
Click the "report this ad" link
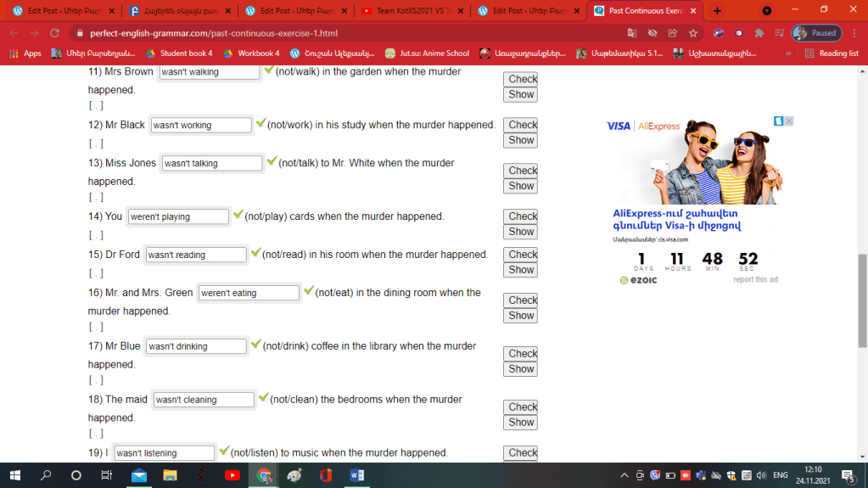click(x=755, y=279)
